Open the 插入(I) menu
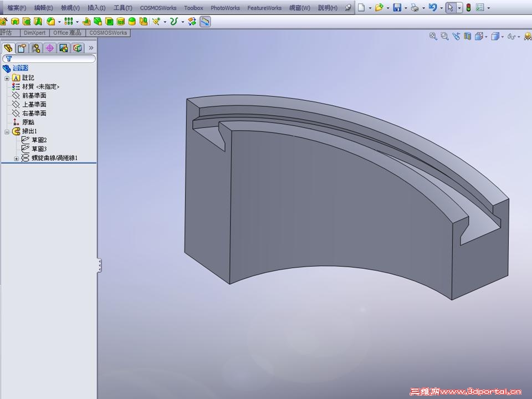Image resolution: width=532 pixels, height=399 pixels. pyautogui.click(x=96, y=7)
